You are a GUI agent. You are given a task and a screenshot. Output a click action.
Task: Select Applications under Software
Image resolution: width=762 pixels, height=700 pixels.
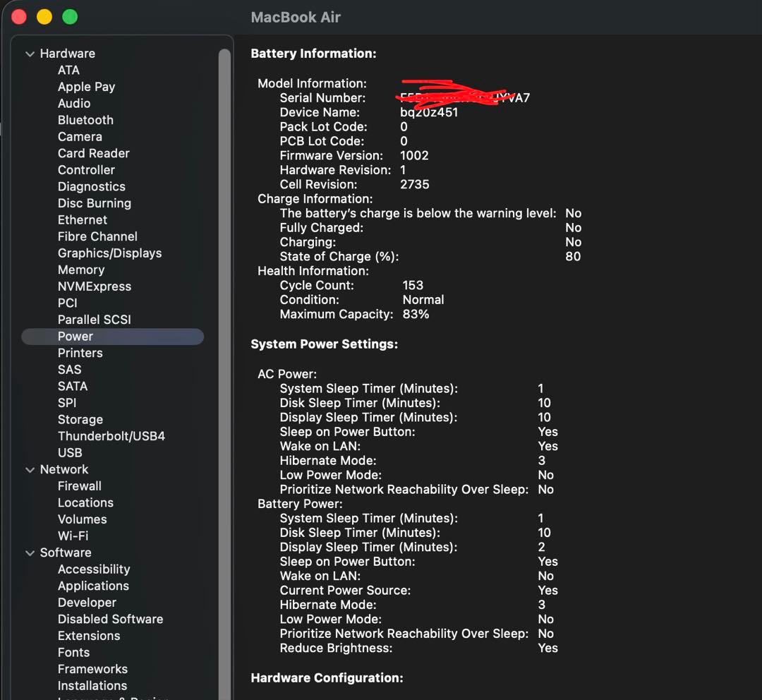93,586
